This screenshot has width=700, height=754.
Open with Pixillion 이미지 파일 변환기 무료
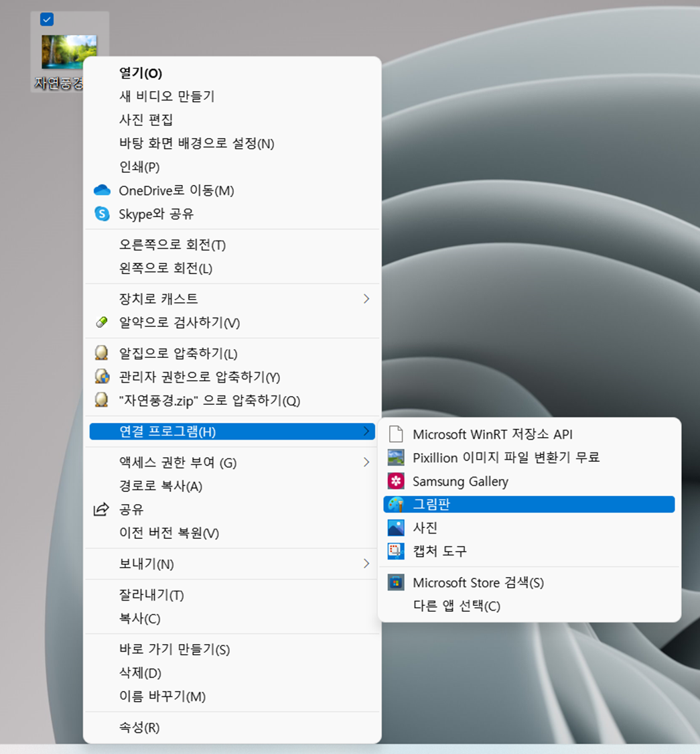529,457
